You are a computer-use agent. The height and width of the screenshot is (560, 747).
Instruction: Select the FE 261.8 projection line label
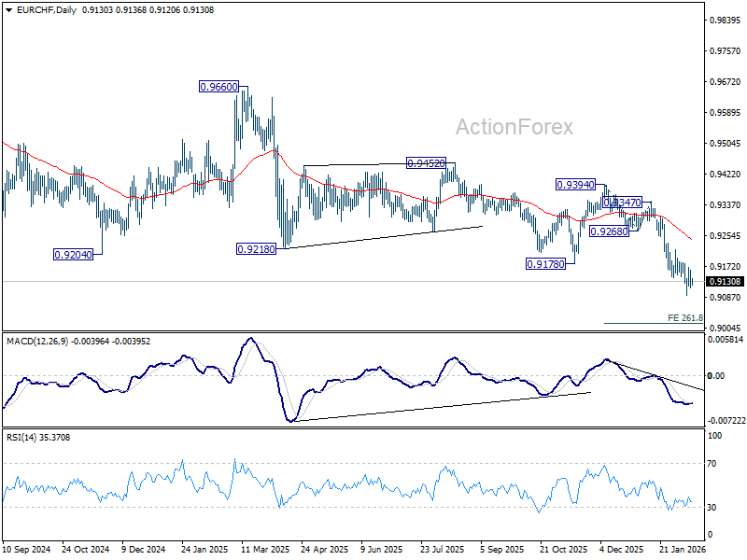pos(685,318)
